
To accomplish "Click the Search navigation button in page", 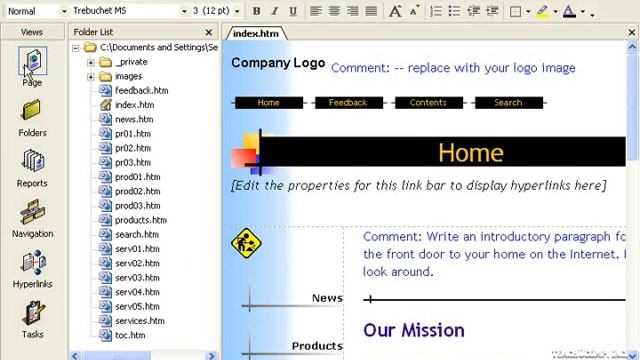I will (508, 103).
